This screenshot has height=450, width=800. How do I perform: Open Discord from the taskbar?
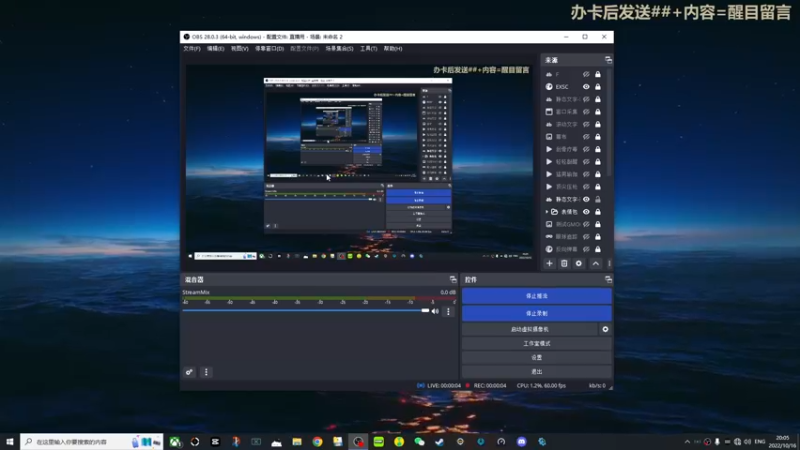click(x=521, y=442)
